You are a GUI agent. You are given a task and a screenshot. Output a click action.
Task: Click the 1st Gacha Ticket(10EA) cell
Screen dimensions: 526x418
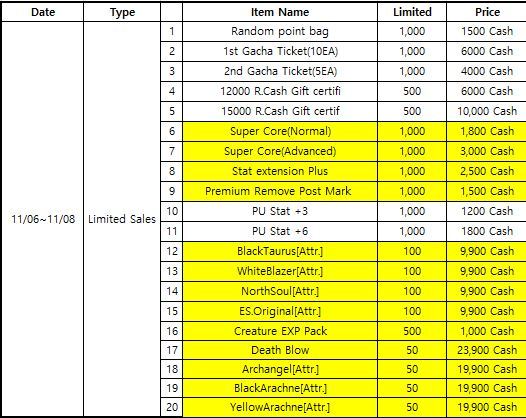click(280, 51)
